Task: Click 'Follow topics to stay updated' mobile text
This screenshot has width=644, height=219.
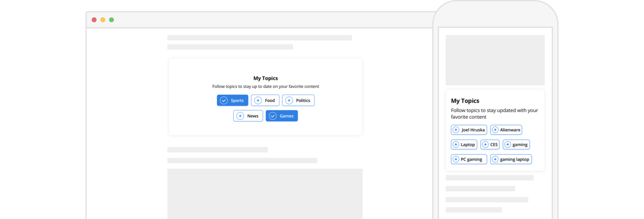Action: coord(495,113)
